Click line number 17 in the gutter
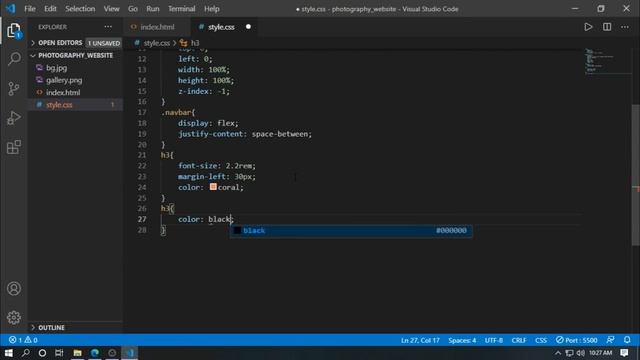This screenshot has height=360, width=640. click(x=142, y=112)
